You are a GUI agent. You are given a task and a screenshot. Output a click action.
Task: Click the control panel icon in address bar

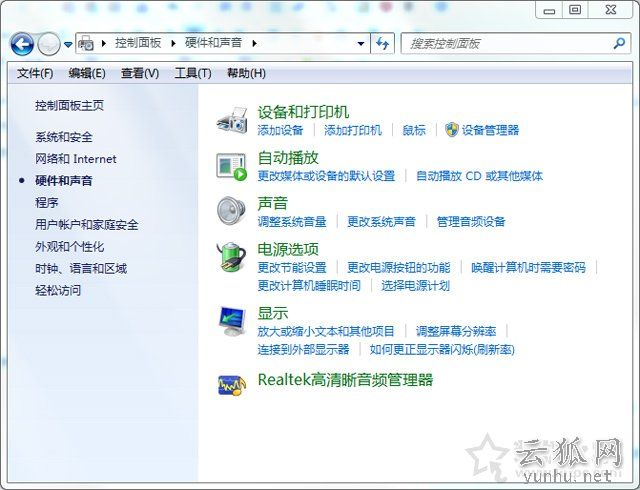[x=86, y=43]
